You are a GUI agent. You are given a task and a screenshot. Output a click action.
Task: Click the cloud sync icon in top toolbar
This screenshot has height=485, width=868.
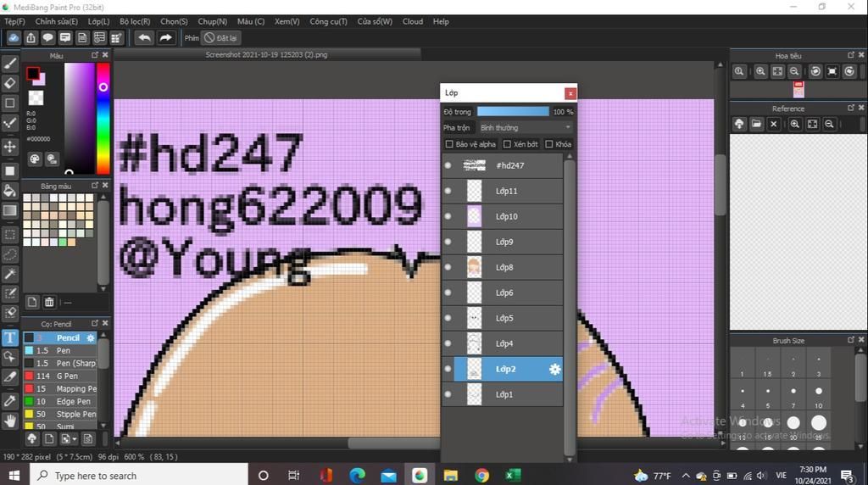coord(14,37)
